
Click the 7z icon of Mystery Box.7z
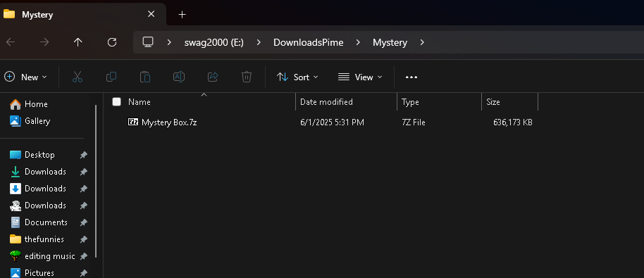click(x=133, y=122)
